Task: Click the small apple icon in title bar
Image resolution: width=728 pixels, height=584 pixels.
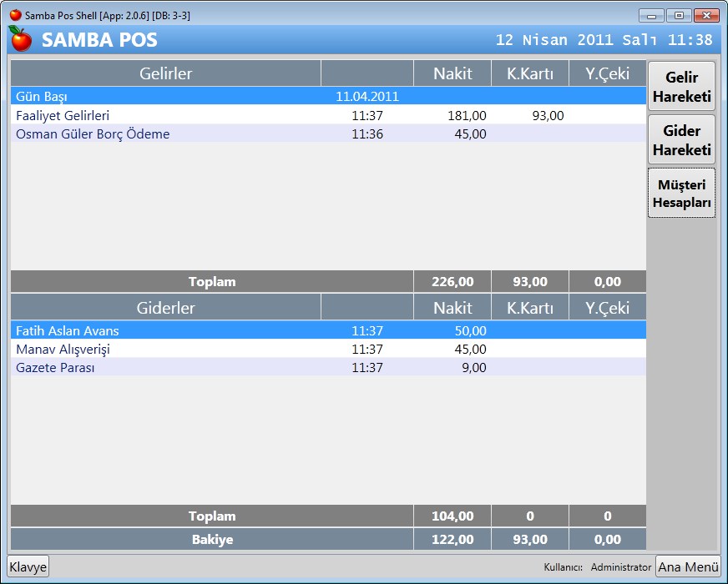Action: pyautogui.click(x=15, y=15)
